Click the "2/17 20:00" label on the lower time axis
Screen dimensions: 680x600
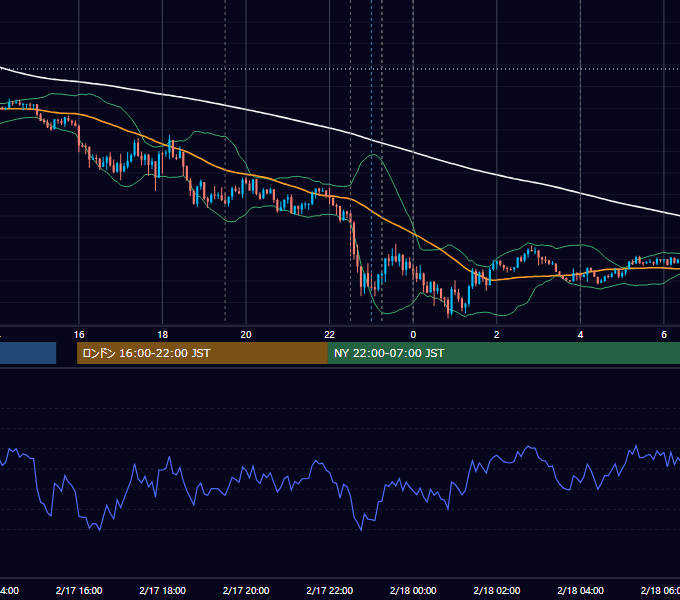pyautogui.click(x=246, y=590)
